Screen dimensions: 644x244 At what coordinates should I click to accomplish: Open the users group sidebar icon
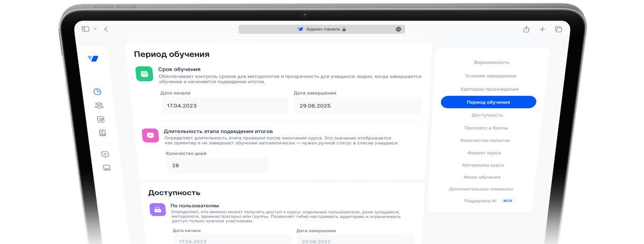coord(99,106)
